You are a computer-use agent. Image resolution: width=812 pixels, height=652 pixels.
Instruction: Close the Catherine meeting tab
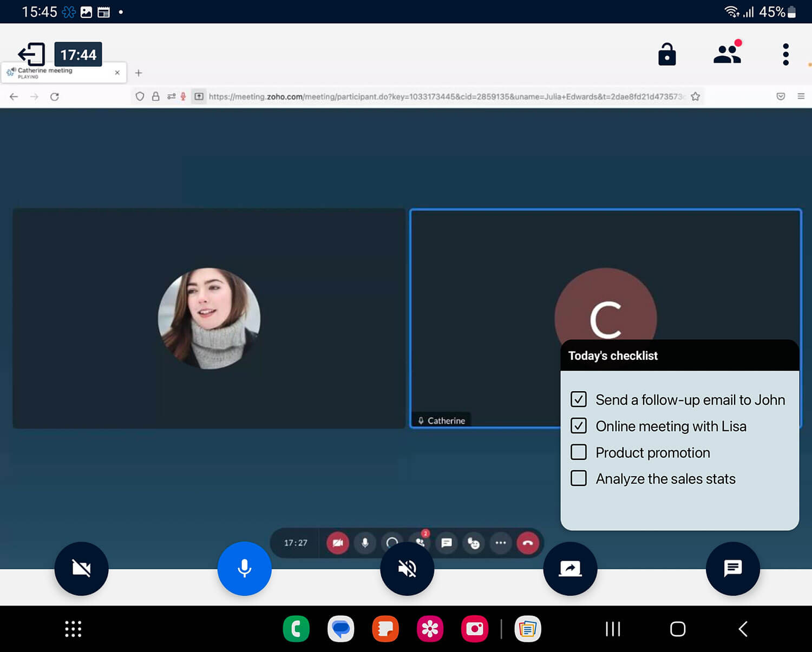click(x=117, y=73)
